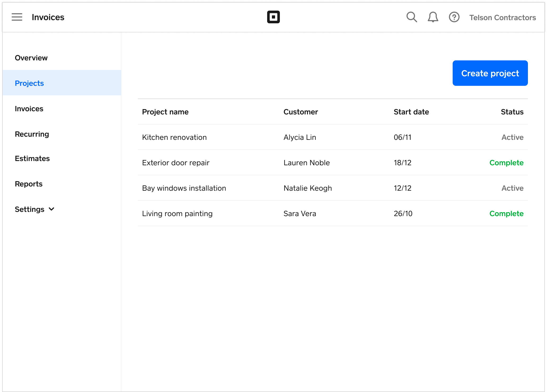This screenshot has width=547, height=392.
Task: Switch to the Invoices section
Action: coord(29,109)
